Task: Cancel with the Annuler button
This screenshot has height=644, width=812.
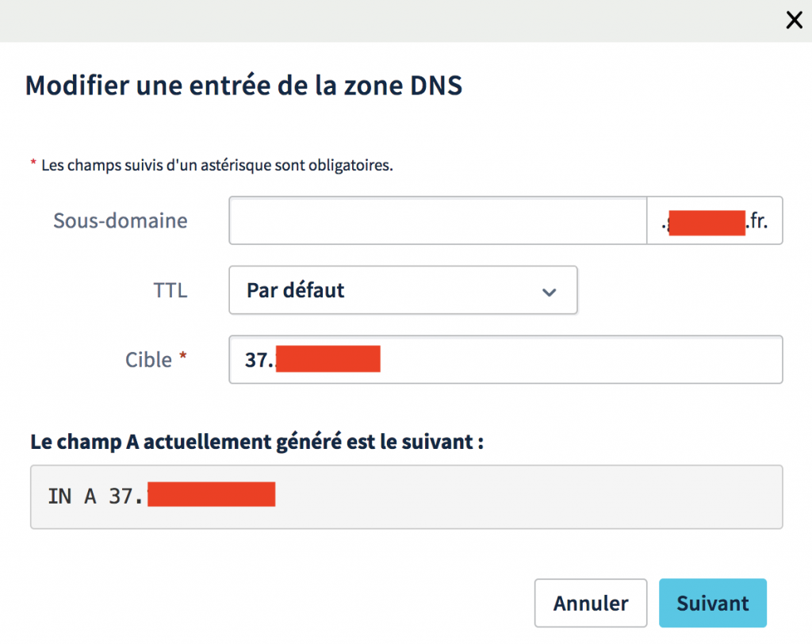Action: pyautogui.click(x=591, y=603)
